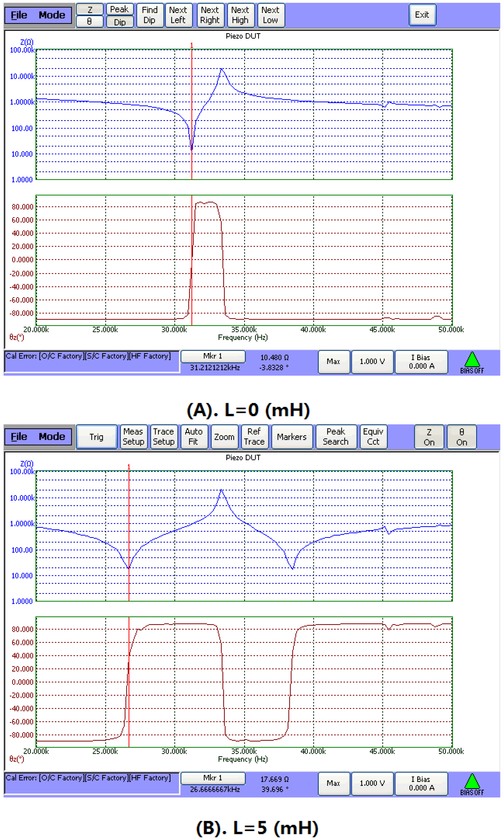This screenshot has width=504, height=840.
Task: Toggle the green BIAS OFF indicator in panel B
Action: pos(472,785)
